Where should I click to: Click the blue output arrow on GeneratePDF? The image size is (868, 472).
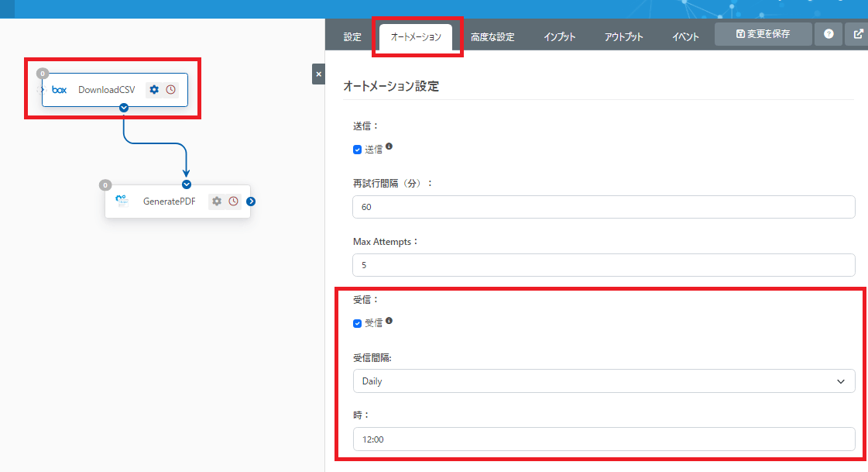coord(251,201)
